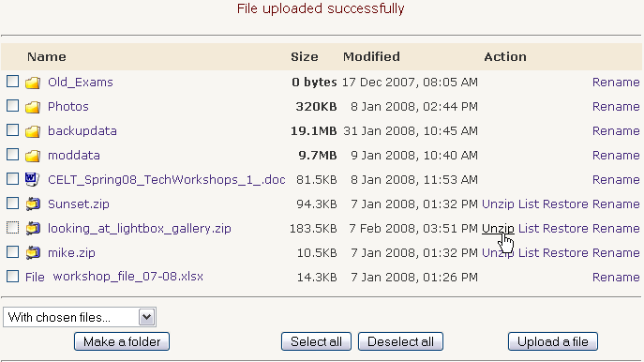The height and width of the screenshot is (362, 644).
Task: Unzip the Sunset.zip archive
Action: [498, 204]
